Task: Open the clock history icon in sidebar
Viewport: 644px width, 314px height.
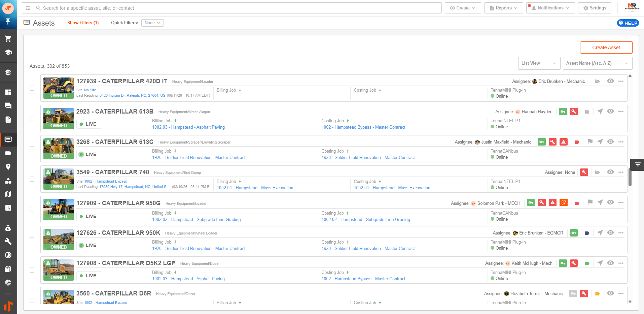Action: tap(8, 255)
